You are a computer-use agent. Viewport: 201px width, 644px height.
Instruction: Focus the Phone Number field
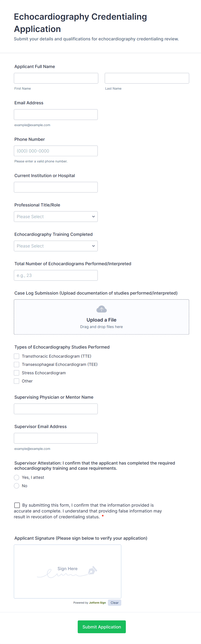click(x=56, y=151)
